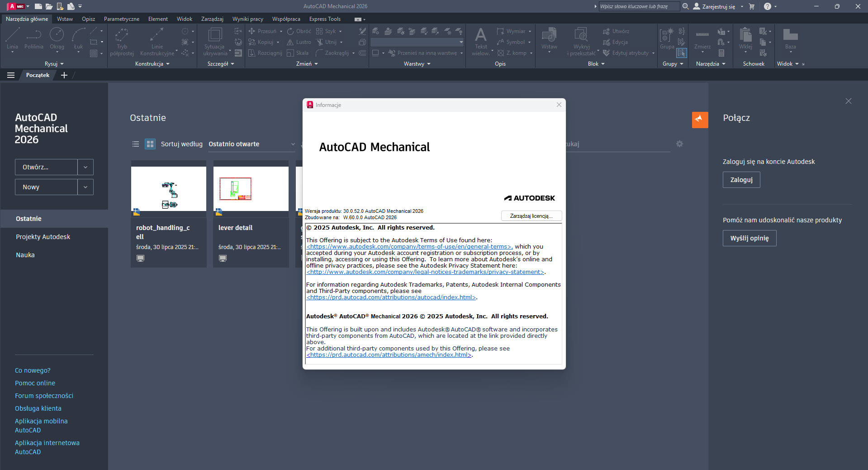Image resolution: width=868 pixels, height=470 pixels.
Task: Choose the Łuk arc tool
Action: (79, 38)
